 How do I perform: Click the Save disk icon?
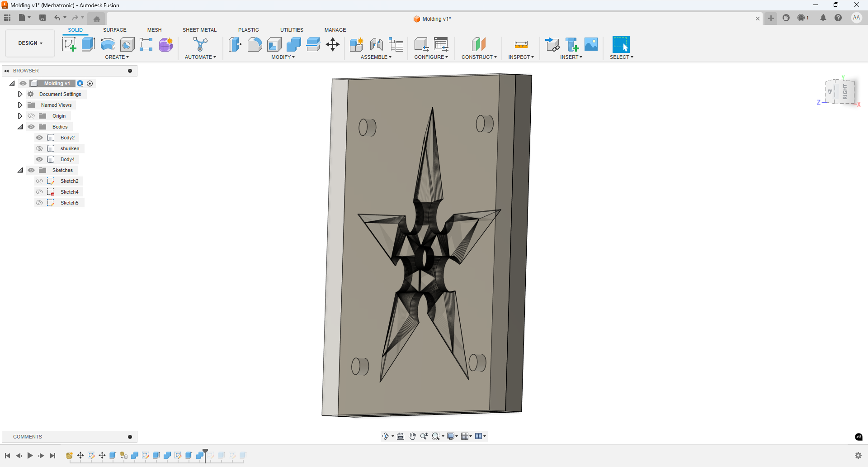[42, 18]
